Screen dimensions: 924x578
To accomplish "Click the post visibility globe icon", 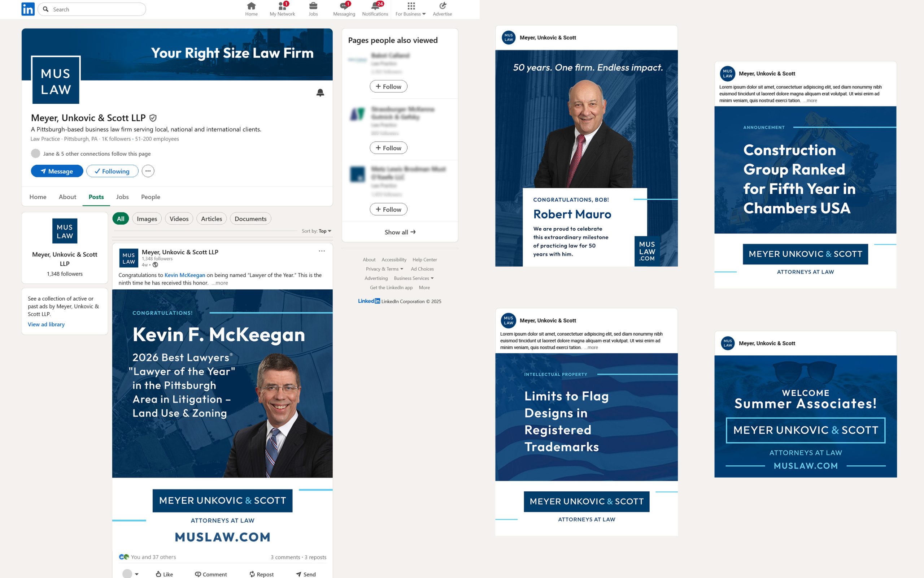I will (x=156, y=264).
